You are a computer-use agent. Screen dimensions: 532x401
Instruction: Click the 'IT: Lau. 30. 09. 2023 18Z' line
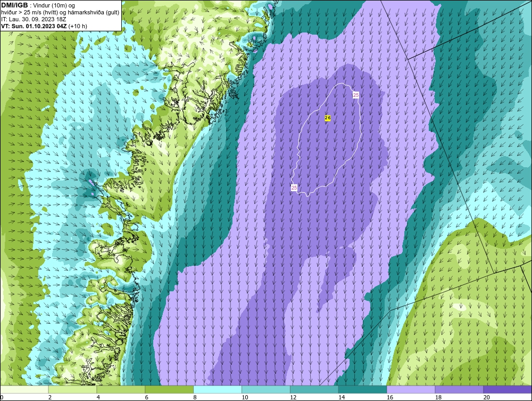pyautogui.click(x=33, y=19)
